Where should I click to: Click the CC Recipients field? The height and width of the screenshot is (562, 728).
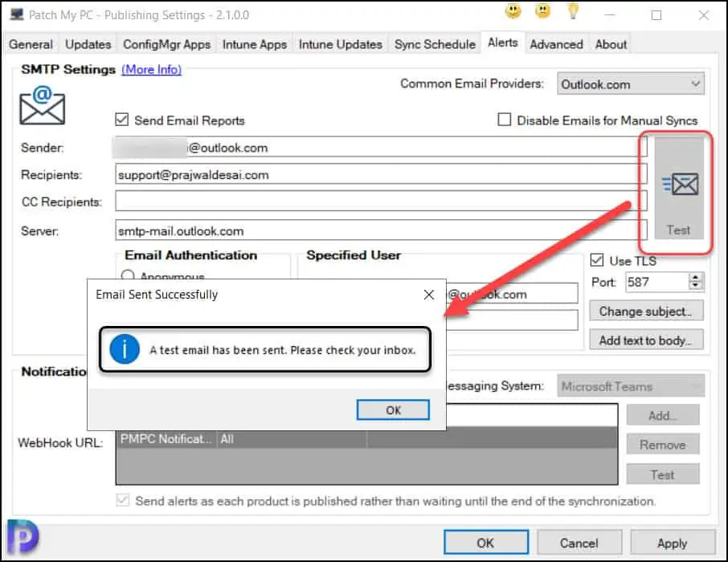tap(381, 202)
